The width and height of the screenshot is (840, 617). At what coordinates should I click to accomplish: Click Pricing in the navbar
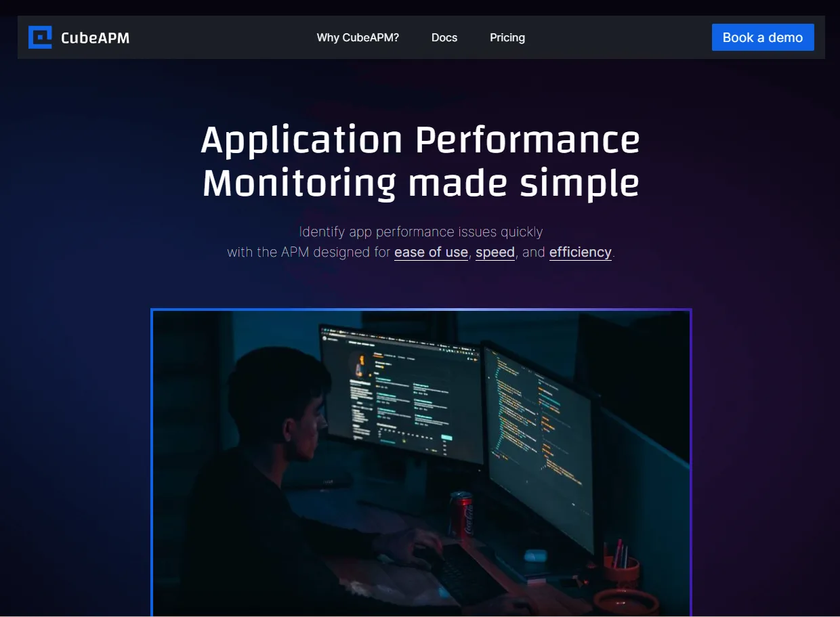tap(507, 37)
